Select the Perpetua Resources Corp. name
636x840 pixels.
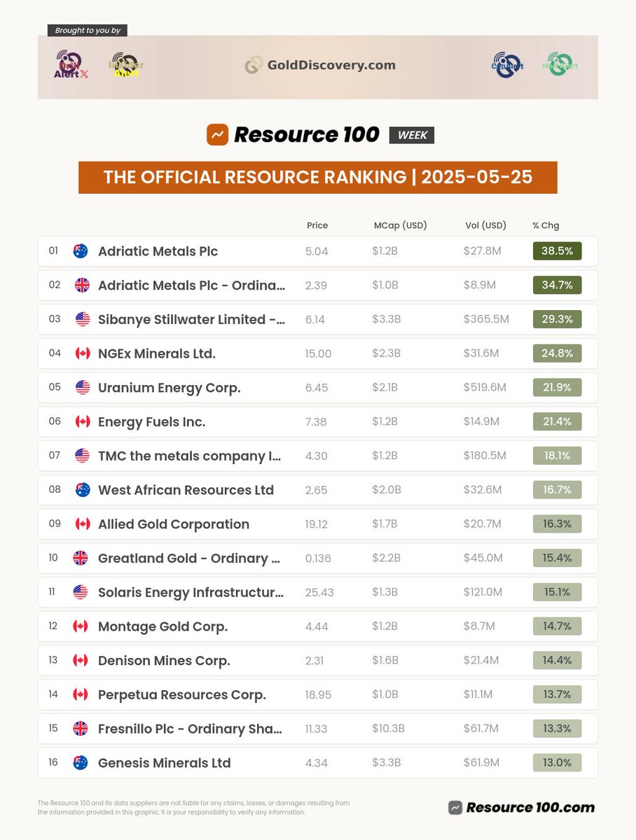tap(182, 695)
